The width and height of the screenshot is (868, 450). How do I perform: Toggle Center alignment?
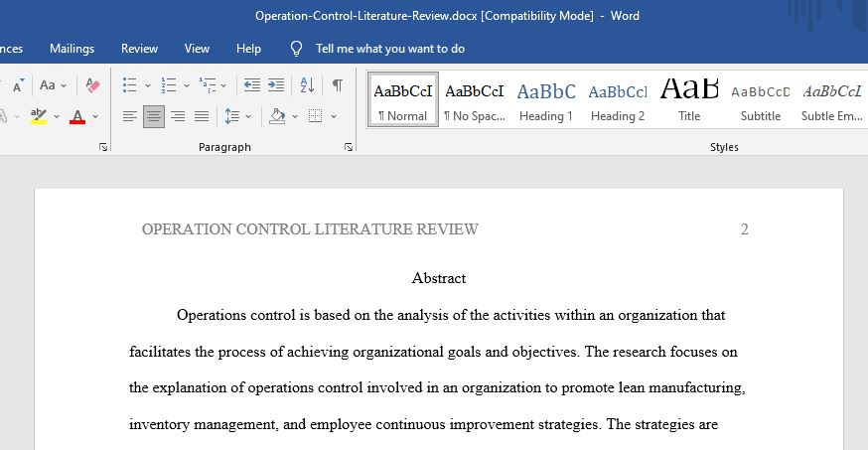point(153,116)
